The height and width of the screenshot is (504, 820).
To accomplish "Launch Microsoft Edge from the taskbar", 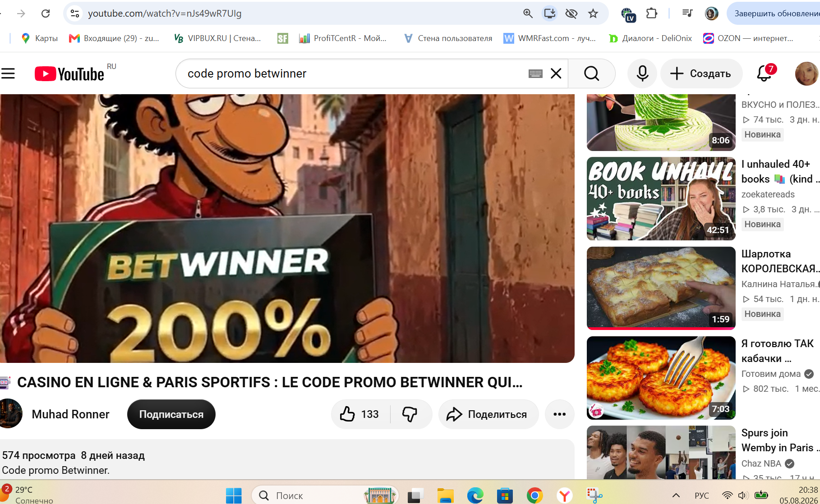I will pos(475,496).
